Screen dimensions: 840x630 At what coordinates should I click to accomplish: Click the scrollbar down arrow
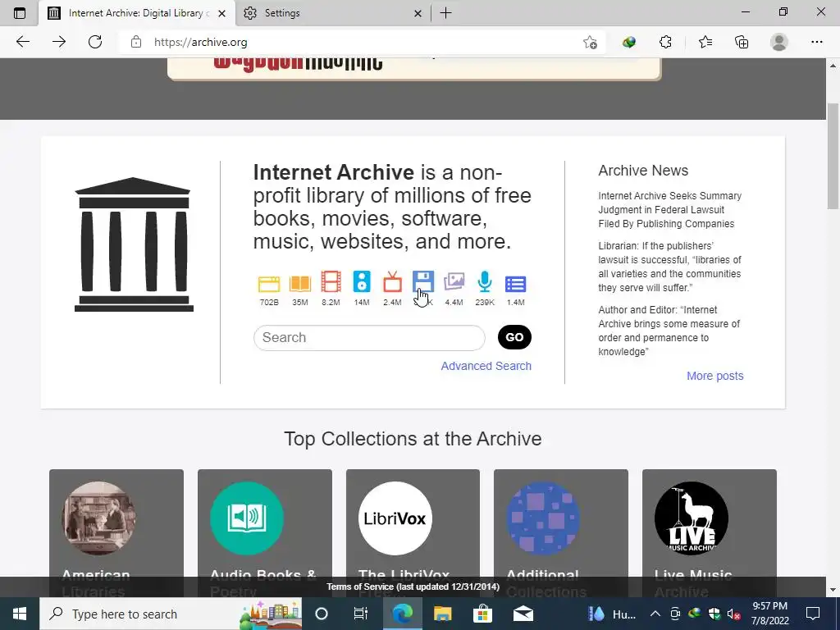pyautogui.click(x=833, y=591)
